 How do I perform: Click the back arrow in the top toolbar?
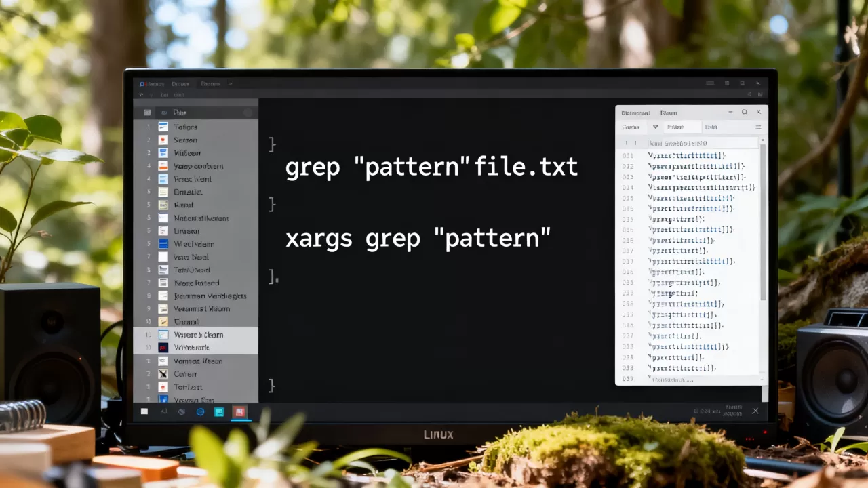pos(141,94)
